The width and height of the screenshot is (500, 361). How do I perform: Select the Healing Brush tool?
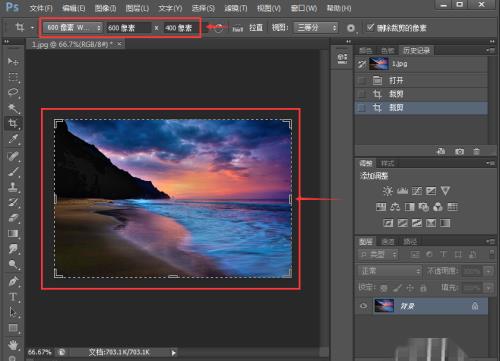(13, 156)
